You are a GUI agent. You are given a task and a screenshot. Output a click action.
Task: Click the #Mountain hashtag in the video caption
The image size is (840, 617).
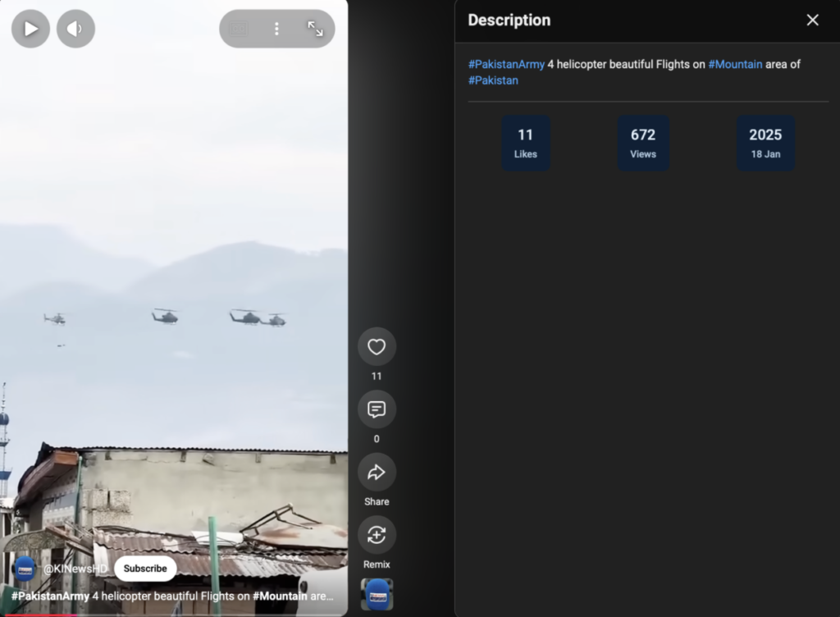(x=281, y=596)
